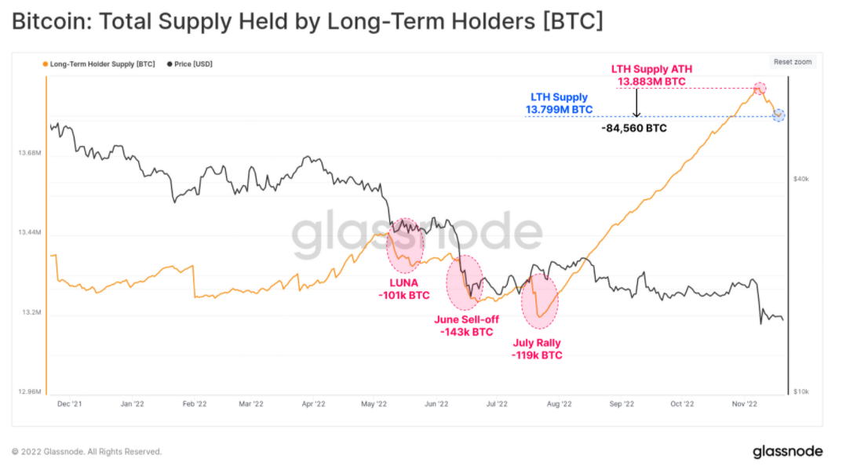This screenshot has width=868, height=466.
Task: Toggle the Long-Term Holder Supply legend series
Action: [102, 64]
